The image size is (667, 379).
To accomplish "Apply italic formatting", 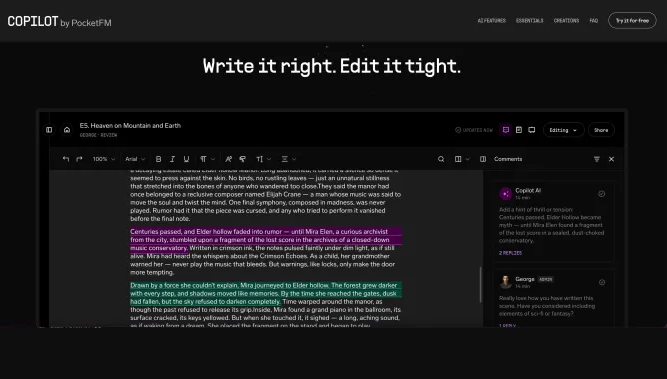I will (x=172, y=159).
